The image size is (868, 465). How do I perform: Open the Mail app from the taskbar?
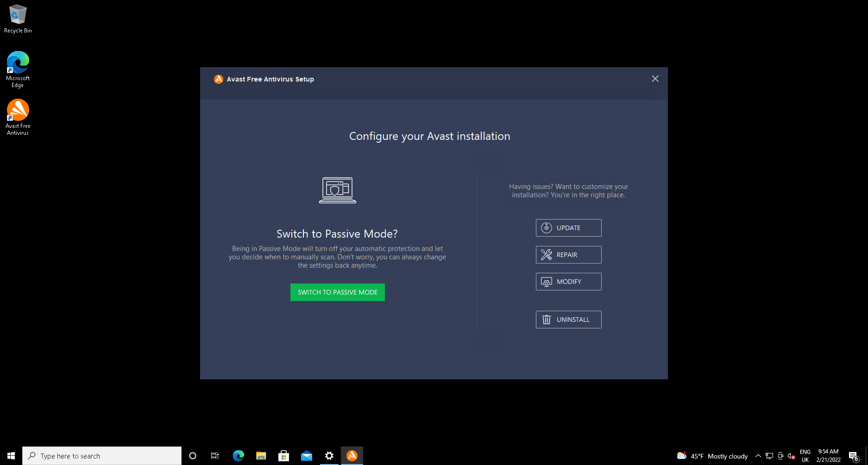[x=307, y=456]
